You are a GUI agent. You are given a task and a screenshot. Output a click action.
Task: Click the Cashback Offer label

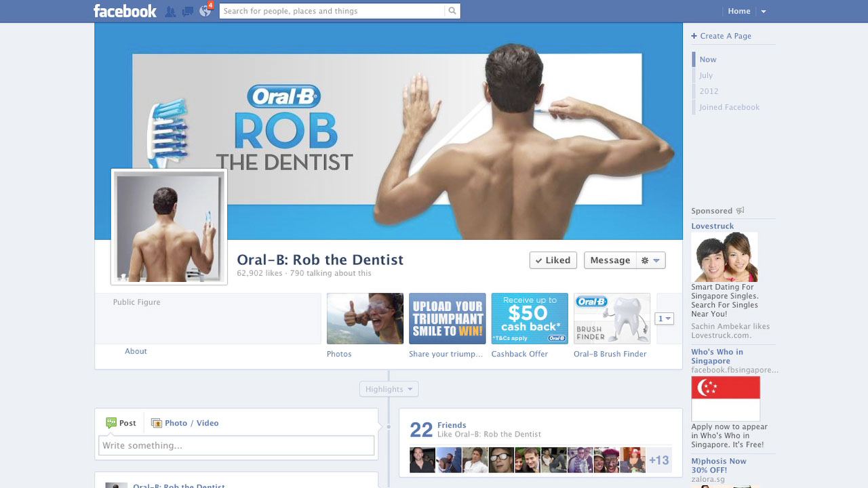[x=519, y=354]
